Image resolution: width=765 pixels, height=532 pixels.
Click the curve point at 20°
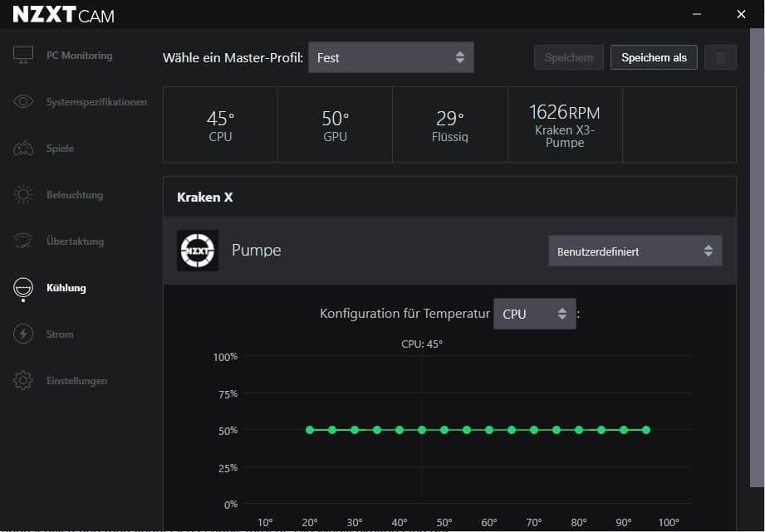point(310,430)
